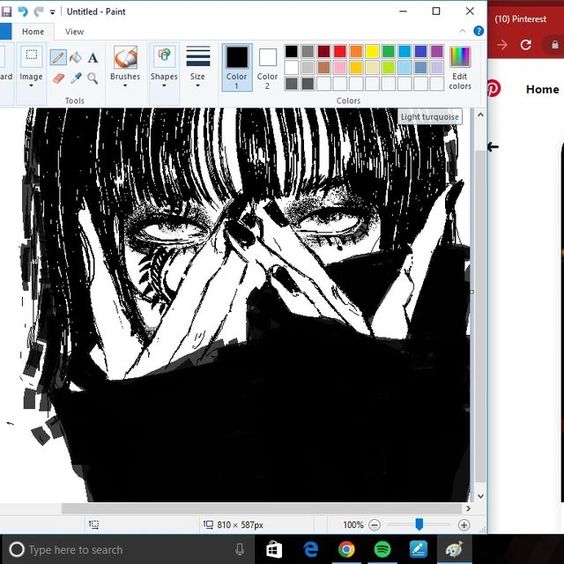
Task: Open the Size dropdown
Action: coord(198,67)
